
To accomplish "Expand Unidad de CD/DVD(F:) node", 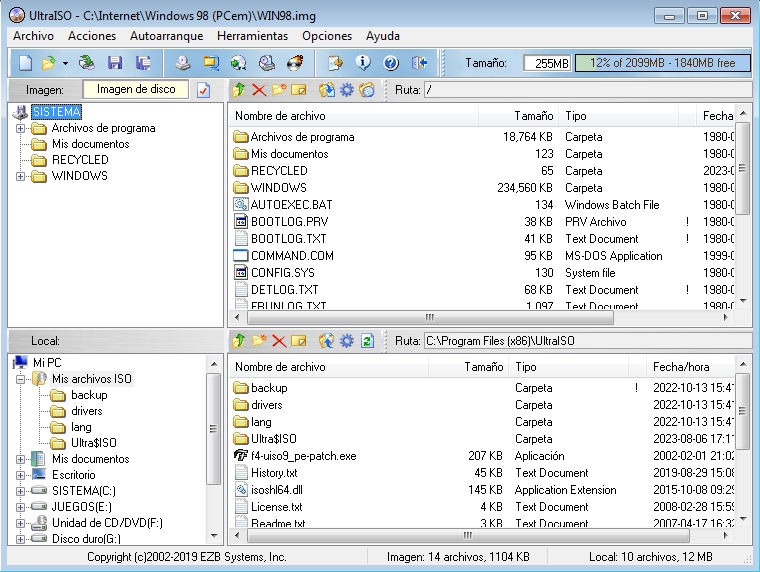I will [20, 523].
